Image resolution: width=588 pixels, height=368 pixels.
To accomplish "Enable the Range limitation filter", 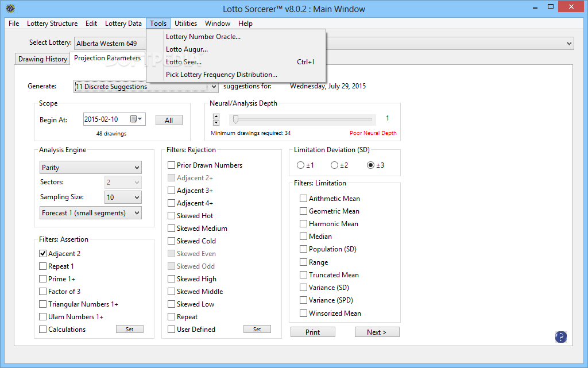I will [x=303, y=262].
